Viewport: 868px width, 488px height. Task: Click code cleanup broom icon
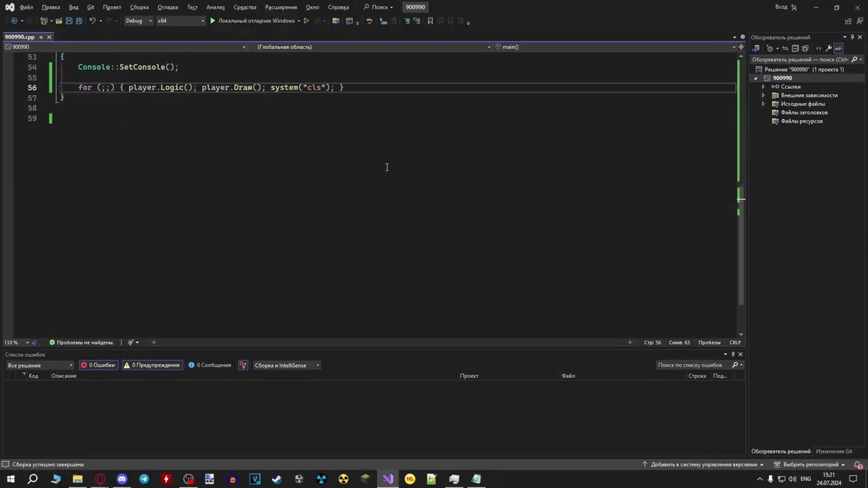(x=131, y=342)
